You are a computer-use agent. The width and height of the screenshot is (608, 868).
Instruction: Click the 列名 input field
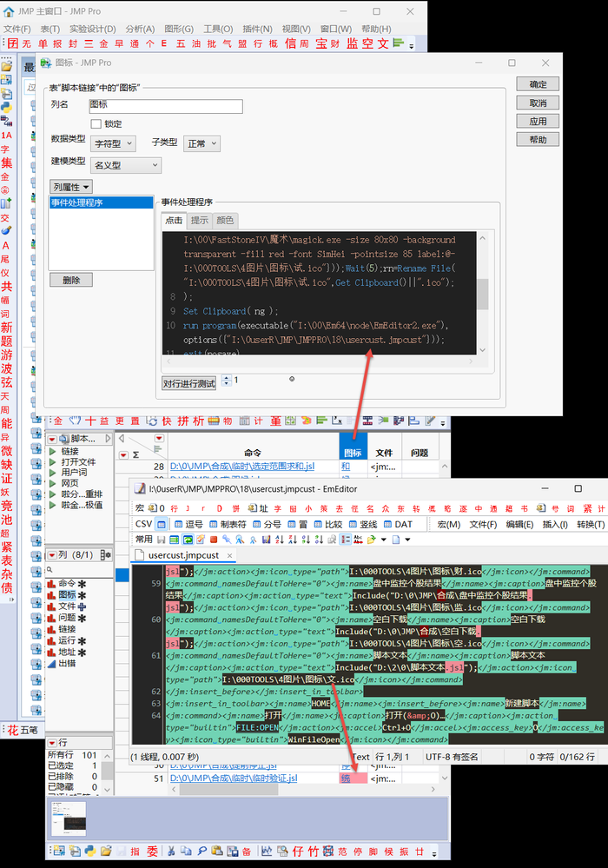click(165, 106)
